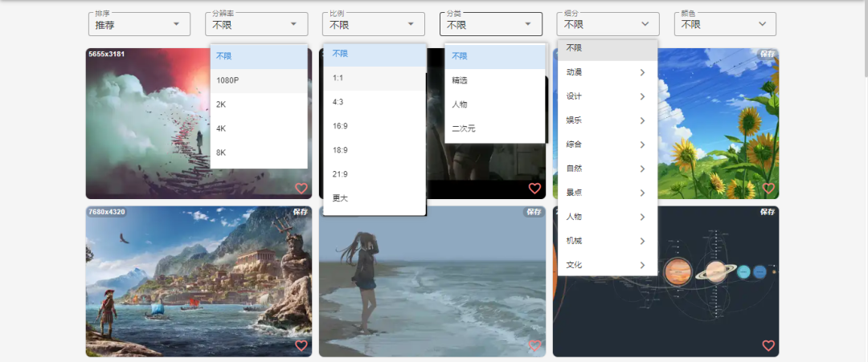Click heart icon on the Greek harbor wallpaper
This screenshot has height=362, width=868.
coord(301,346)
